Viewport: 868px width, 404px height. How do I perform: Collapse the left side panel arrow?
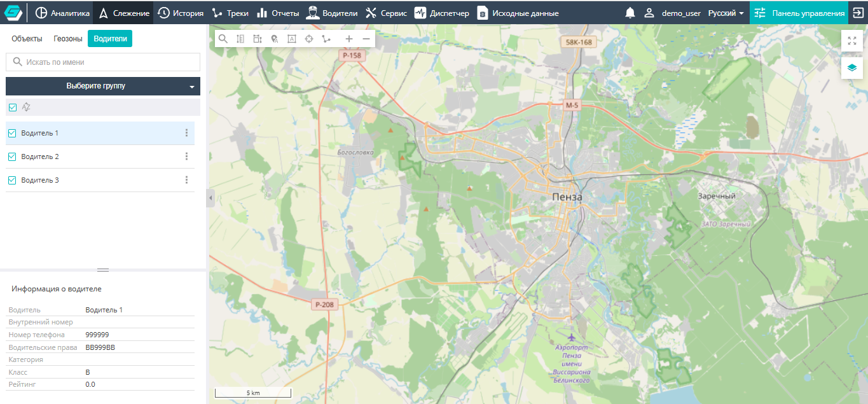tap(210, 199)
